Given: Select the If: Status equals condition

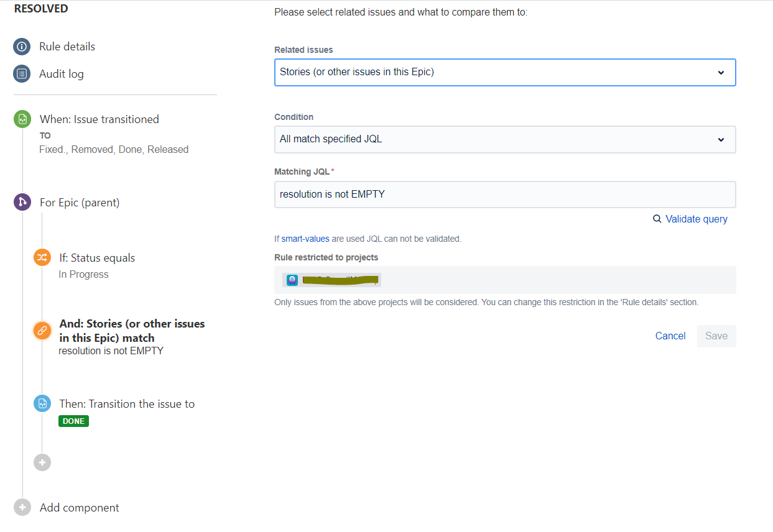Looking at the screenshot, I should click(x=97, y=258).
